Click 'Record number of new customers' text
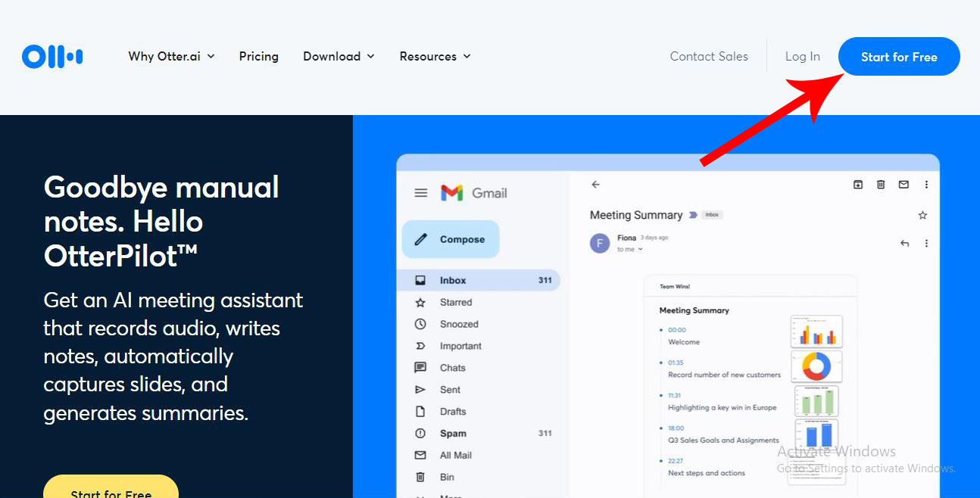Image resolution: width=980 pixels, height=498 pixels. pos(724,375)
